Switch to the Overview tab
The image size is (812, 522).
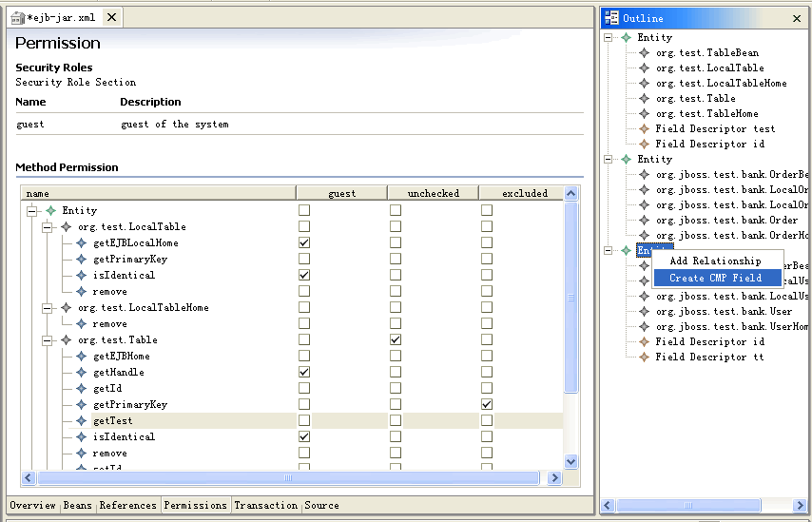(x=32, y=506)
